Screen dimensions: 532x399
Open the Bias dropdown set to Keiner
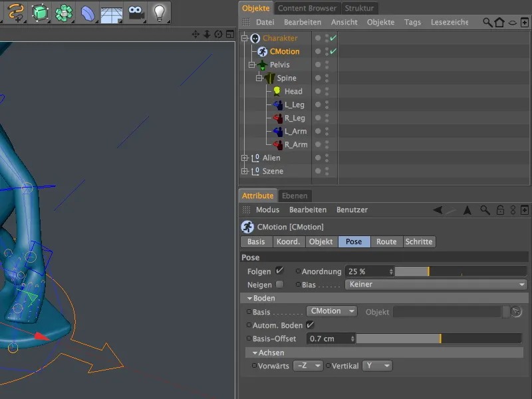436,285
